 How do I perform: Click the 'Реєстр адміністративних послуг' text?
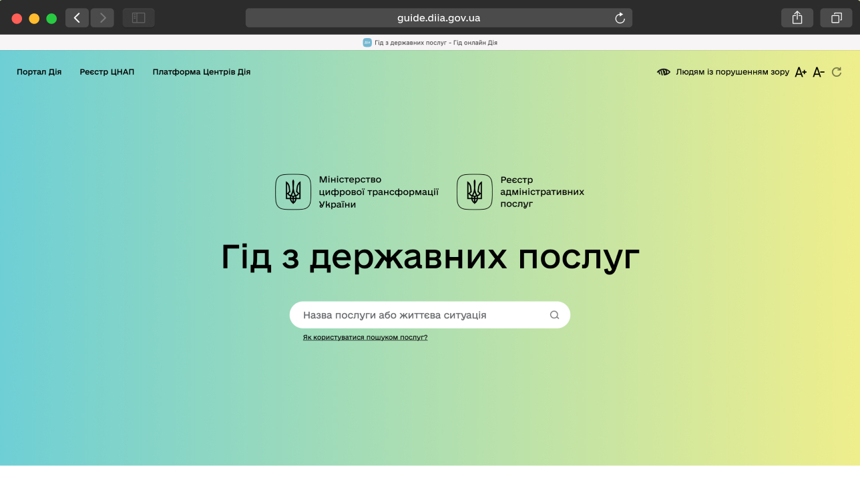(542, 192)
